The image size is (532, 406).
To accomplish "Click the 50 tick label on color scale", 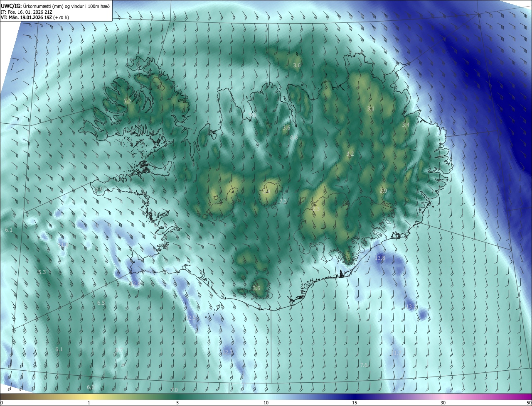I will coord(529,403).
